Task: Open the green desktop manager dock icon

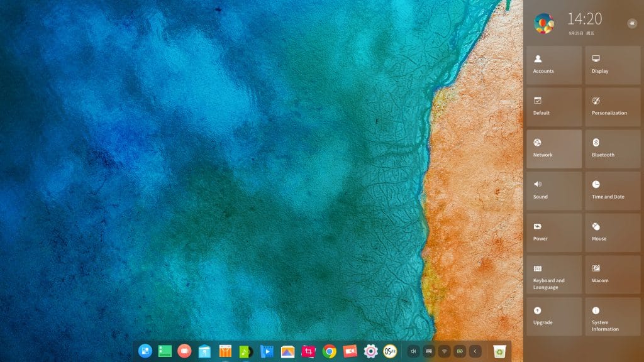Action: click(165, 351)
